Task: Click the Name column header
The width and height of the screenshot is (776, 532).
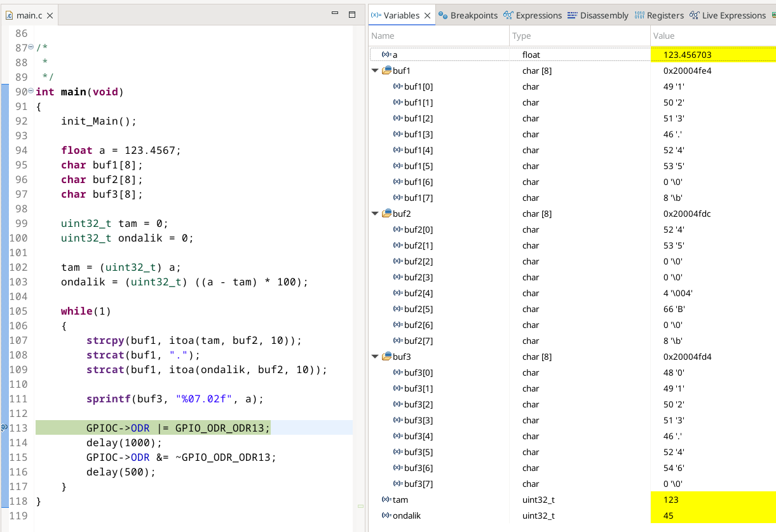Action: click(439, 36)
